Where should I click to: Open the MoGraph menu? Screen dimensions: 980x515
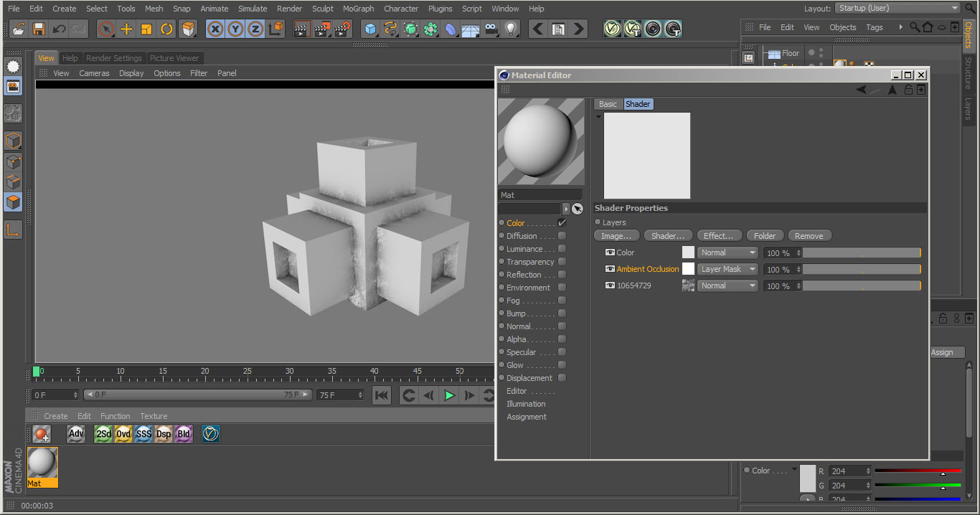pyautogui.click(x=358, y=9)
